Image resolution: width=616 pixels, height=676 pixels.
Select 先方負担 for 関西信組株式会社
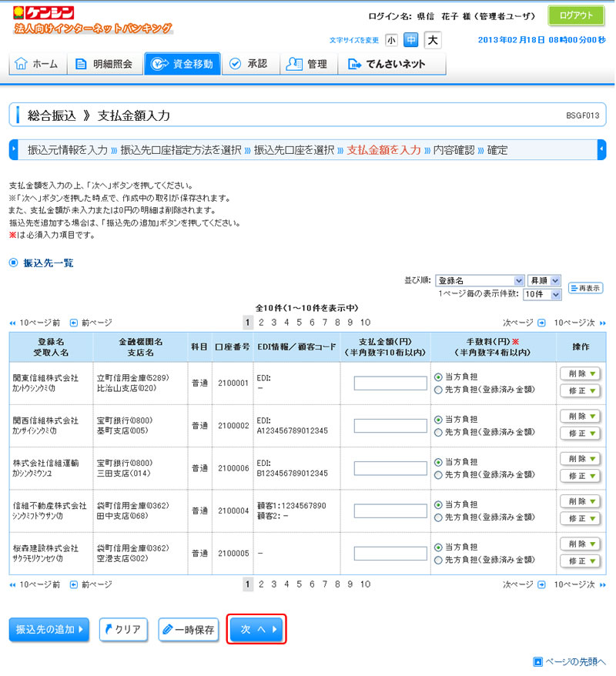click(439, 433)
